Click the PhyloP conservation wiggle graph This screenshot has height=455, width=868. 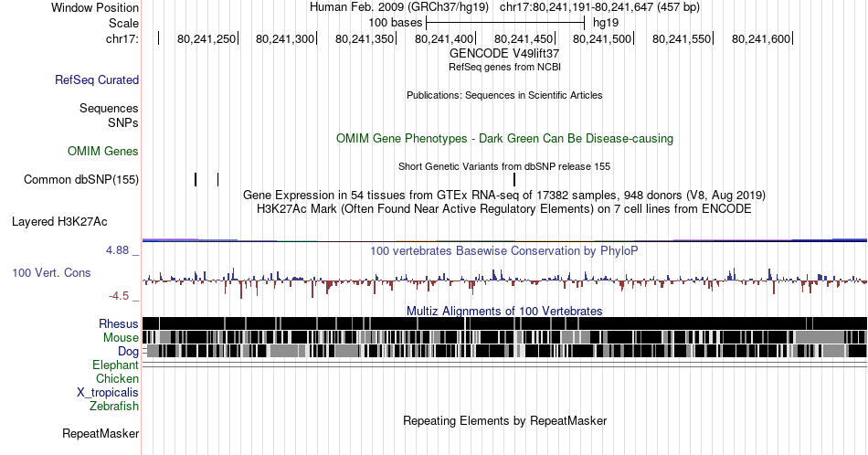(x=504, y=282)
